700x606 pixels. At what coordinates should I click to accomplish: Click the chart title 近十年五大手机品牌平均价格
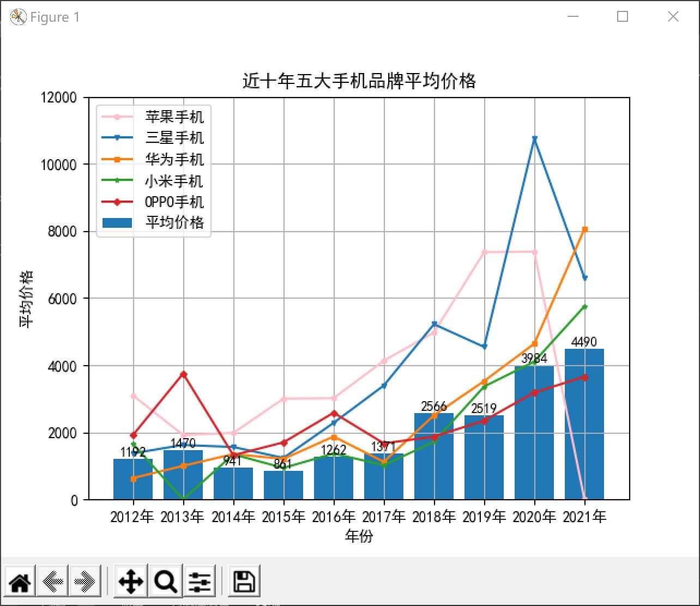pyautogui.click(x=359, y=81)
